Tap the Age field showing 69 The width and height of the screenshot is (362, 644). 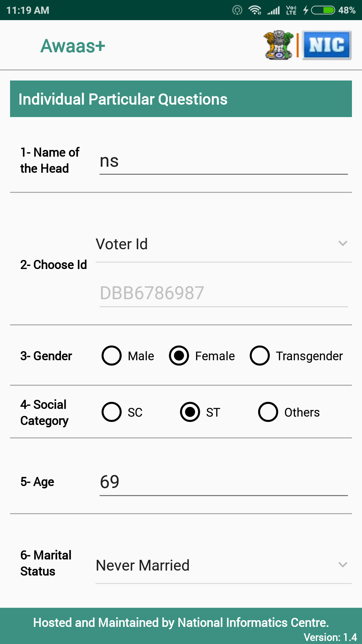coord(223,482)
